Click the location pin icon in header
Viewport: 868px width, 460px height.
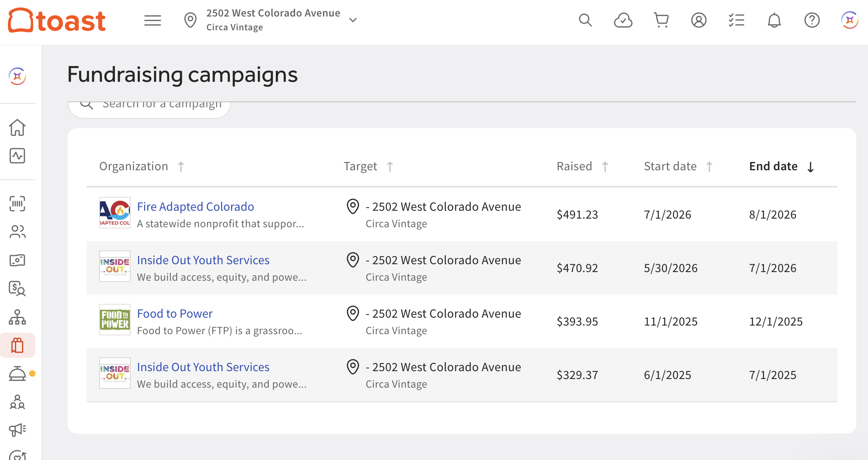(190, 20)
